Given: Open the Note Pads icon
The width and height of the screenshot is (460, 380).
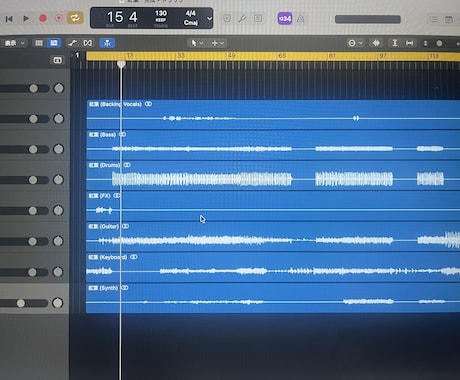Looking at the screenshot, I should click(449, 19).
